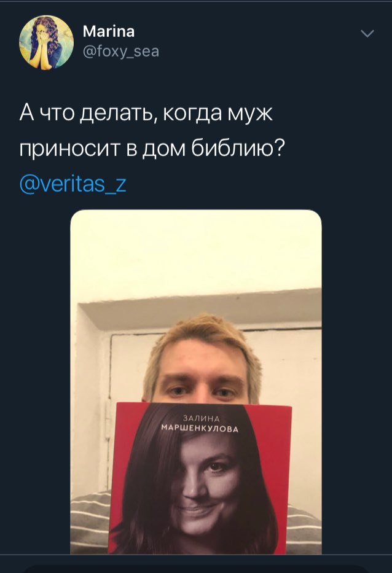Image resolution: width=392 pixels, height=573 pixels.
Task: Open the @veritas_z mentioned profile
Action: coord(73,184)
